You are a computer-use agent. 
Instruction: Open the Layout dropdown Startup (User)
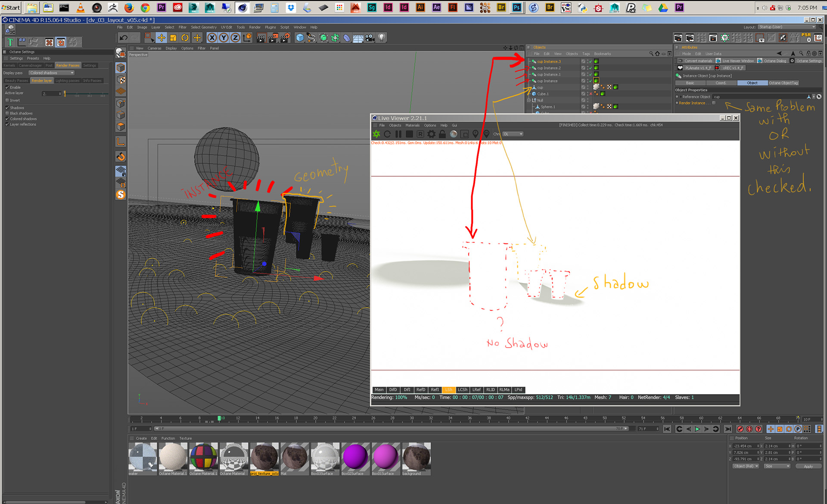pos(787,27)
